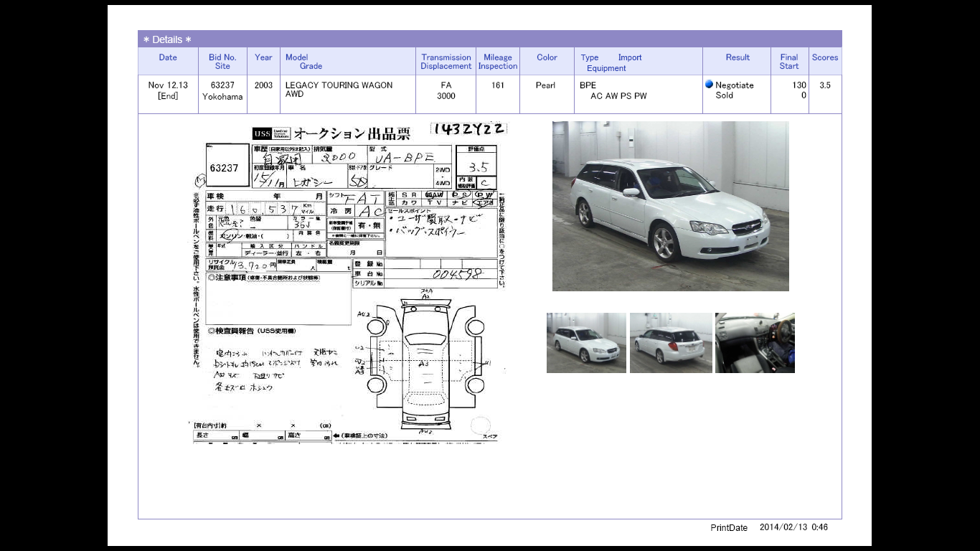Click the Result column header
This screenshot has width=980, height=551.
coord(737,57)
